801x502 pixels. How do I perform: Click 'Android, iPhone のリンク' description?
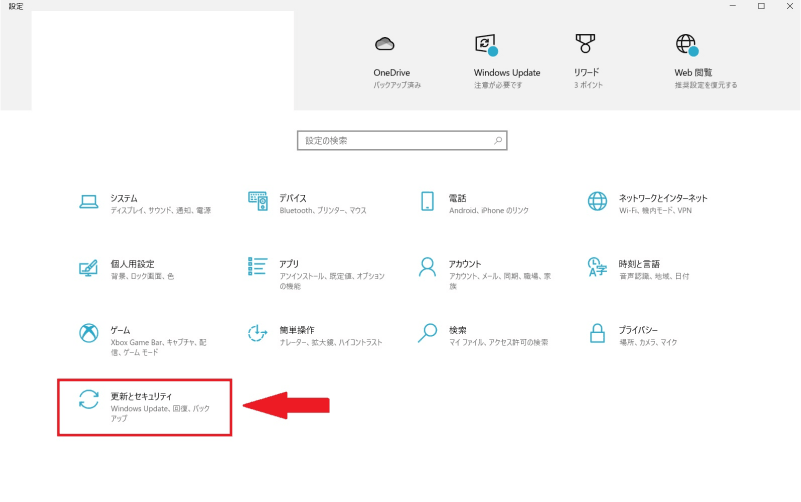(x=489, y=210)
